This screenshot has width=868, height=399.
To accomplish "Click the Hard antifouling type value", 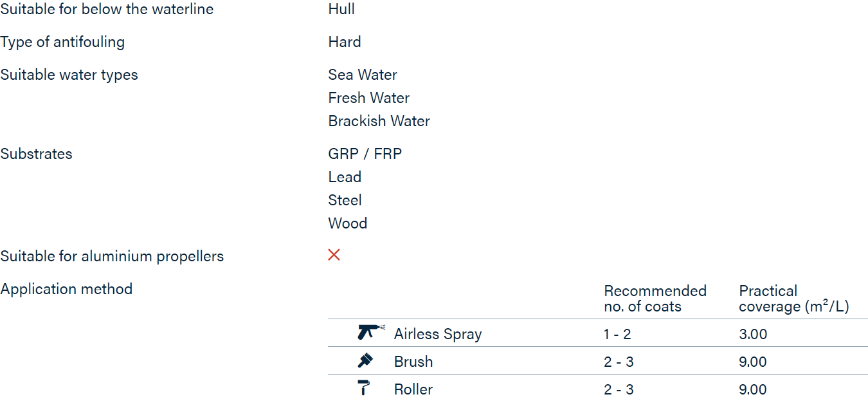I will pos(345,42).
